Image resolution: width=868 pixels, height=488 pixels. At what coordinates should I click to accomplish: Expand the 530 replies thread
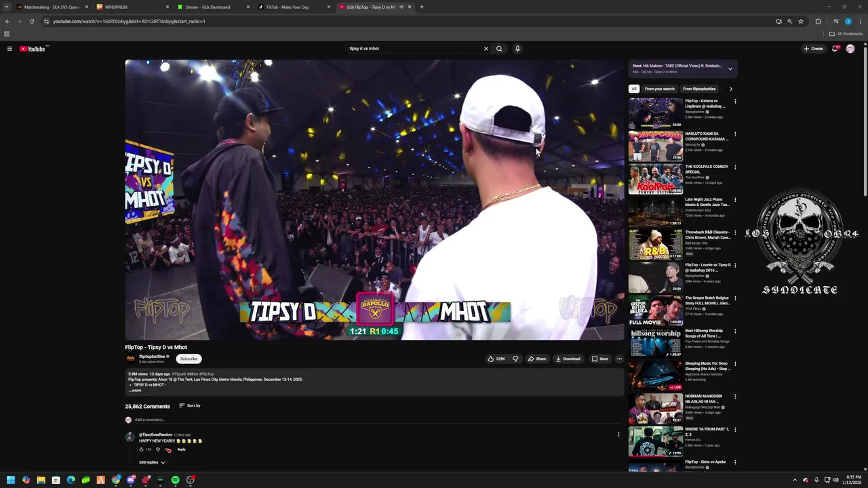click(x=152, y=462)
